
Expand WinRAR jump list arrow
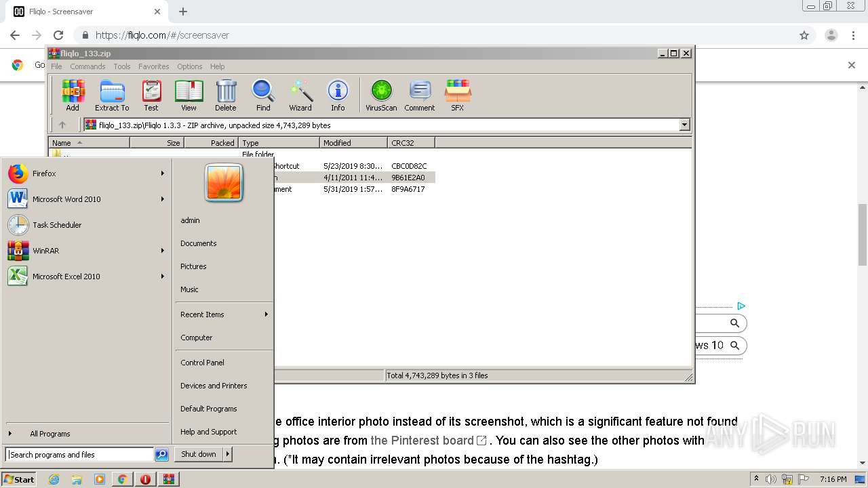[x=163, y=251]
